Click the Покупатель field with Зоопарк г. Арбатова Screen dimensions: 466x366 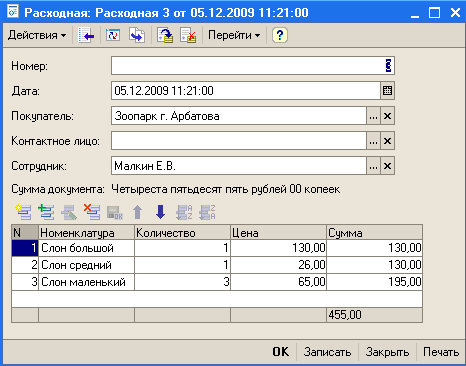pos(239,116)
